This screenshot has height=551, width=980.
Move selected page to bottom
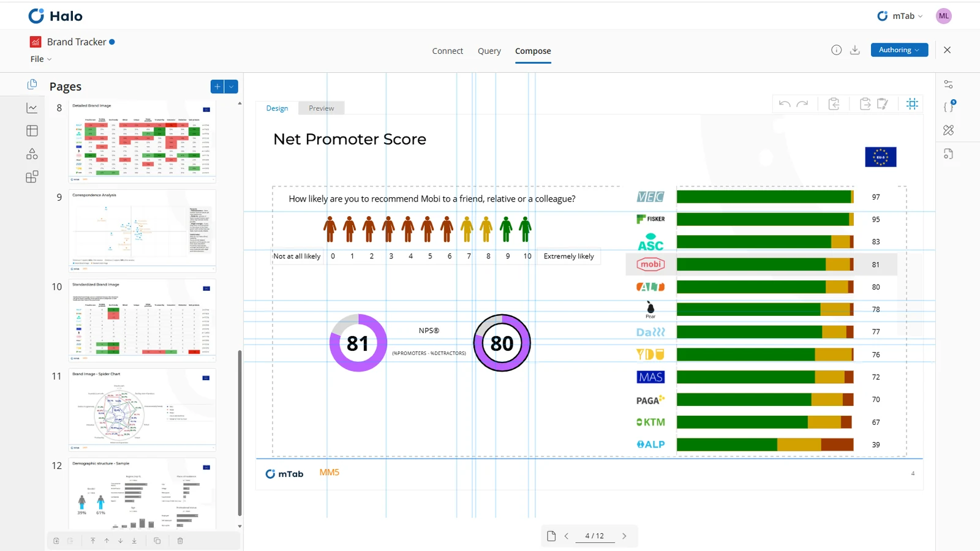coord(134,541)
